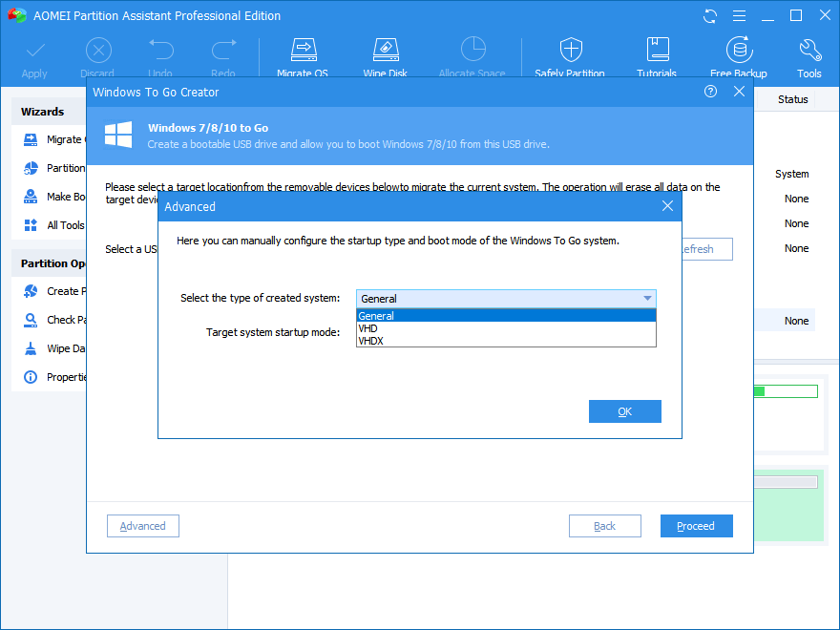Click the green disk usage bar
This screenshot has width=840, height=630.
pyautogui.click(x=786, y=391)
